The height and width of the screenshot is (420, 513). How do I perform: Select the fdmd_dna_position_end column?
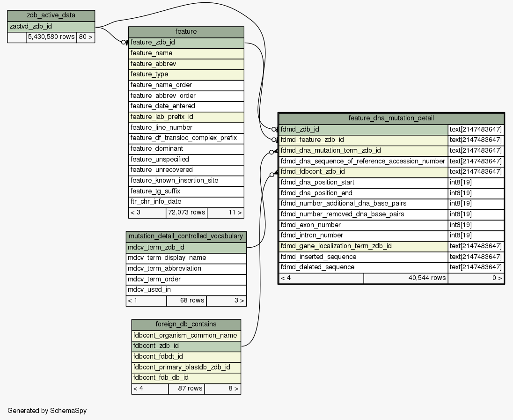(363, 193)
